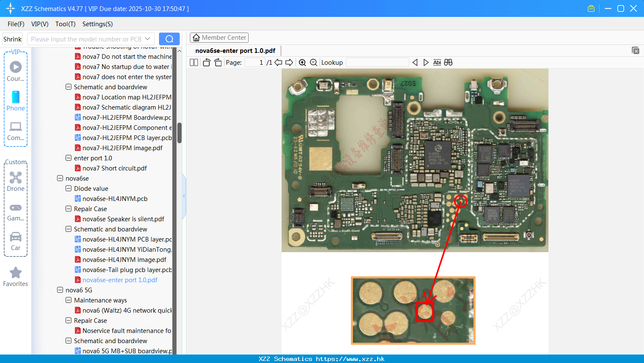Open Member Center
Screen dimensions: 644x363
point(219,38)
